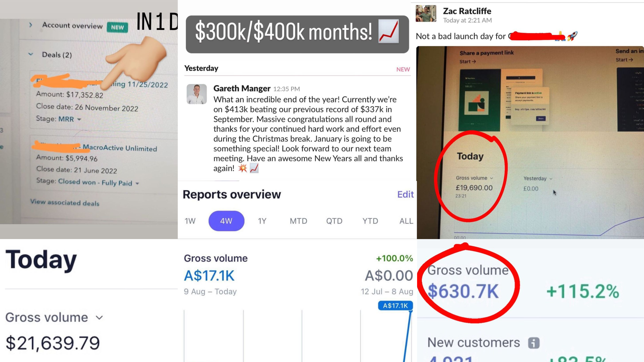Viewport: 644px width, 362px height.
Task: Switch the report range to 1W
Action: (x=190, y=221)
